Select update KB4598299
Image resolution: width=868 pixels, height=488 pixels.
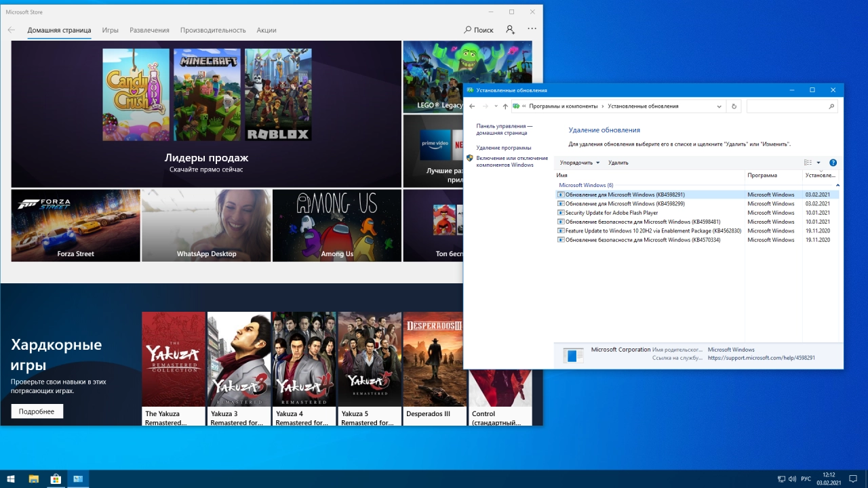(x=696, y=203)
